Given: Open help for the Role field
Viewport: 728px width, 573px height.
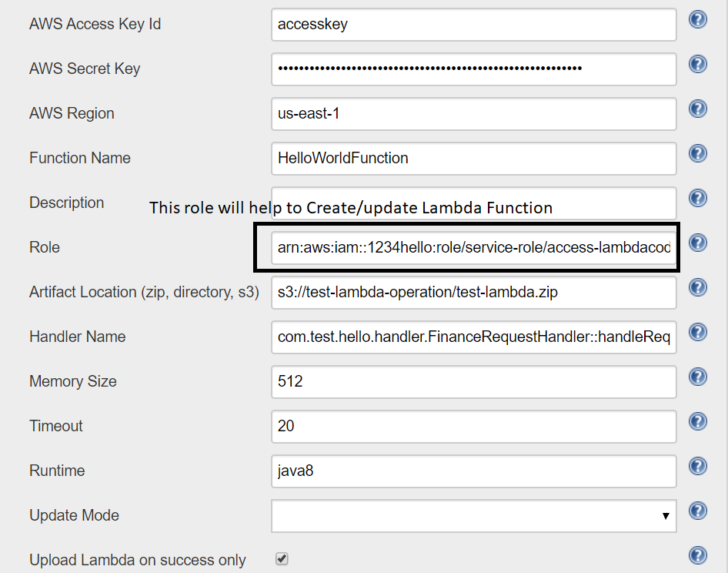Looking at the screenshot, I should (x=697, y=243).
